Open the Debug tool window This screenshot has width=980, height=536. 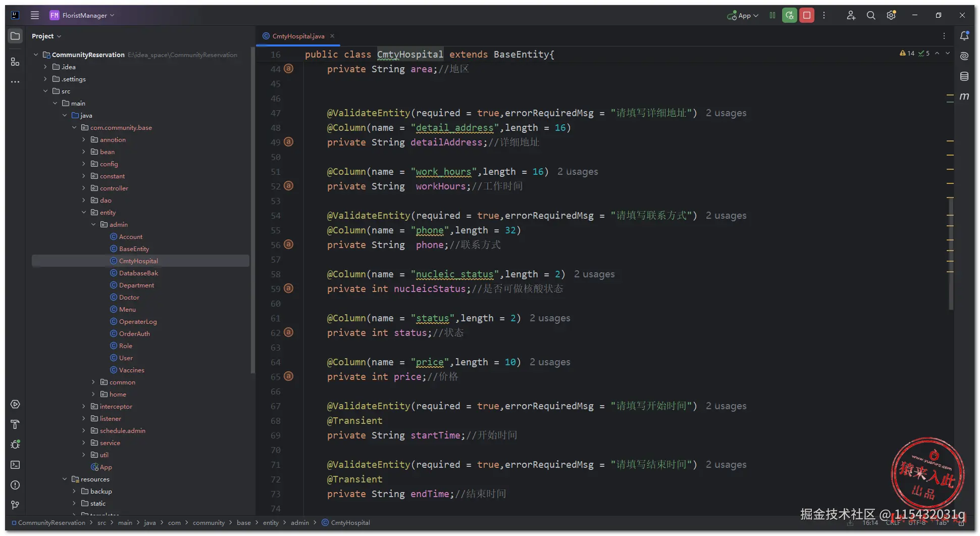point(15,445)
